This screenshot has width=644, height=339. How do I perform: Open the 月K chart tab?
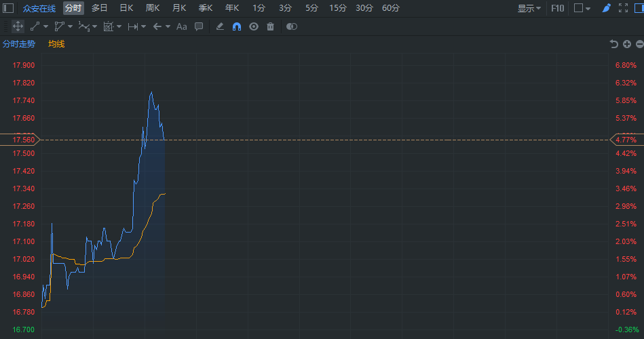coord(179,8)
